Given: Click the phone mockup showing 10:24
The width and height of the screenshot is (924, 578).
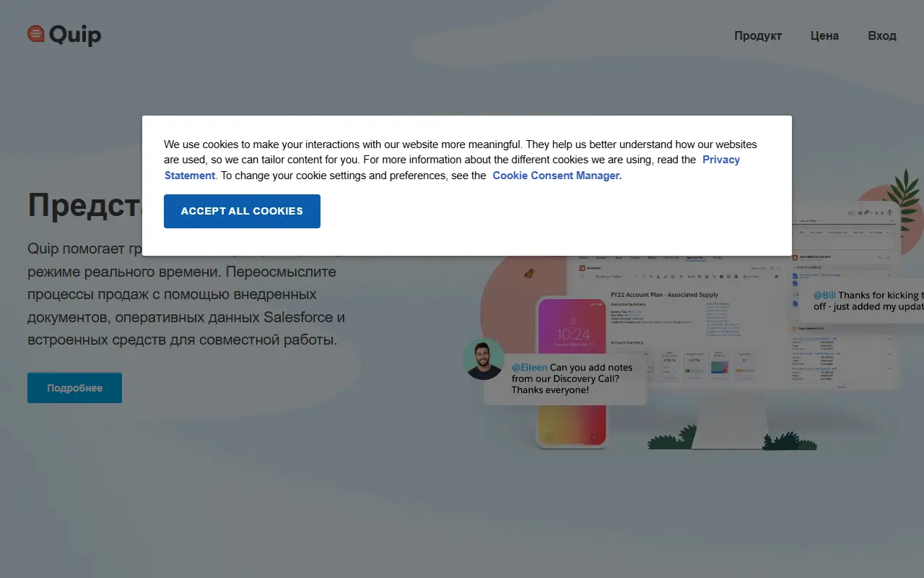Looking at the screenshot, I should 572,372.
